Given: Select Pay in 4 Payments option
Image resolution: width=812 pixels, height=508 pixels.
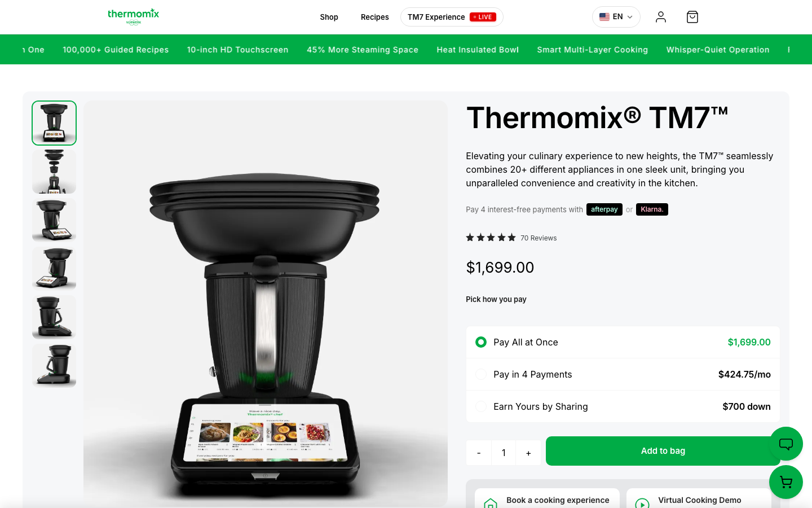Looking at the screenshot, I should click(623, 374).
